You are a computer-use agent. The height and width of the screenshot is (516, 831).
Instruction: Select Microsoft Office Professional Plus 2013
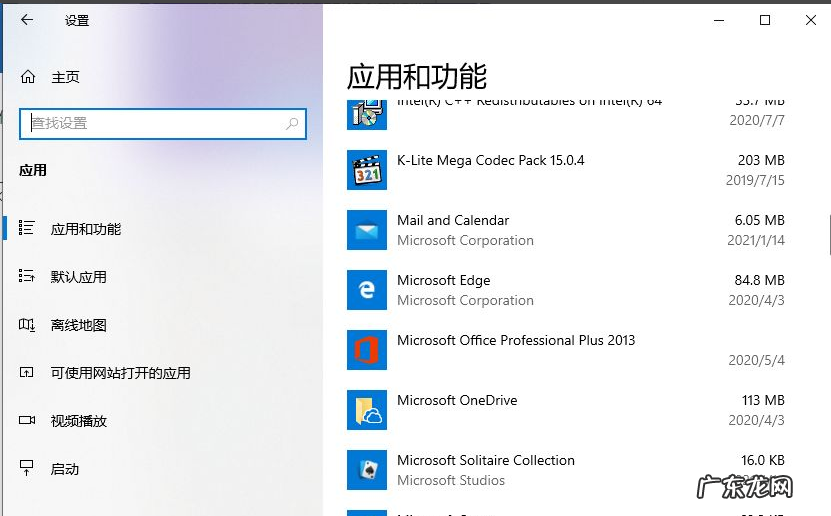pyautogui.click(x=516, y=340)
